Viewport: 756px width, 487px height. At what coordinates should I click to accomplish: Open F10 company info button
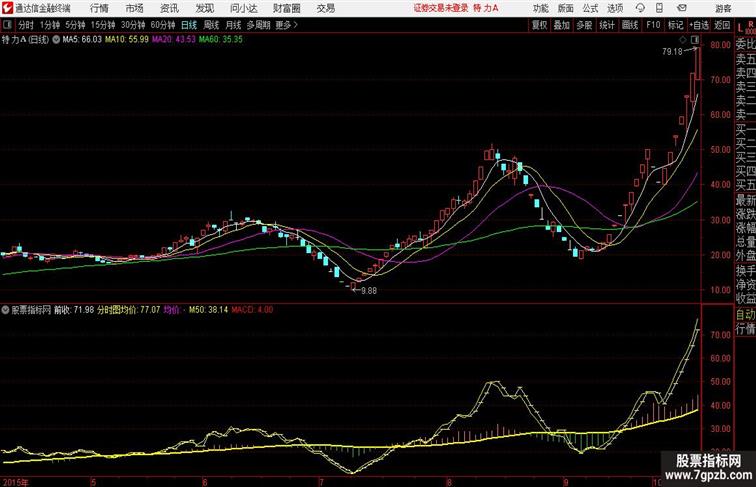(653, 25)
